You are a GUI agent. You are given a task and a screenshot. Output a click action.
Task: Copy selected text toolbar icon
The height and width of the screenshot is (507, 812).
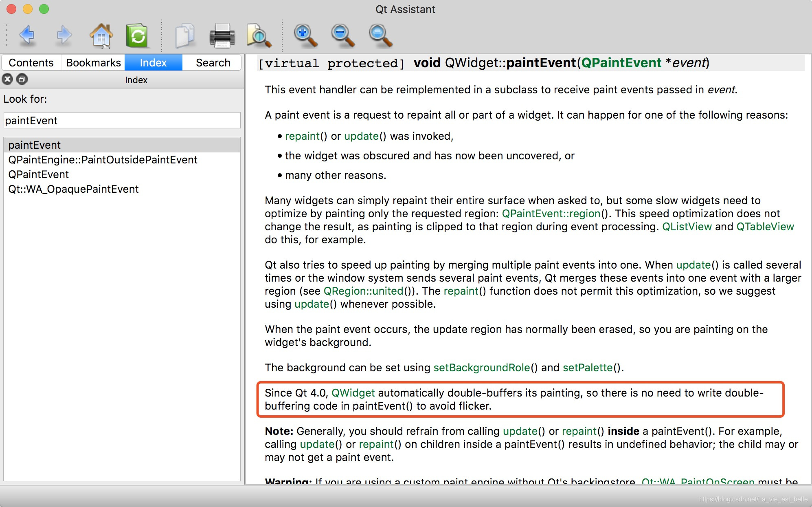point(185,35)
